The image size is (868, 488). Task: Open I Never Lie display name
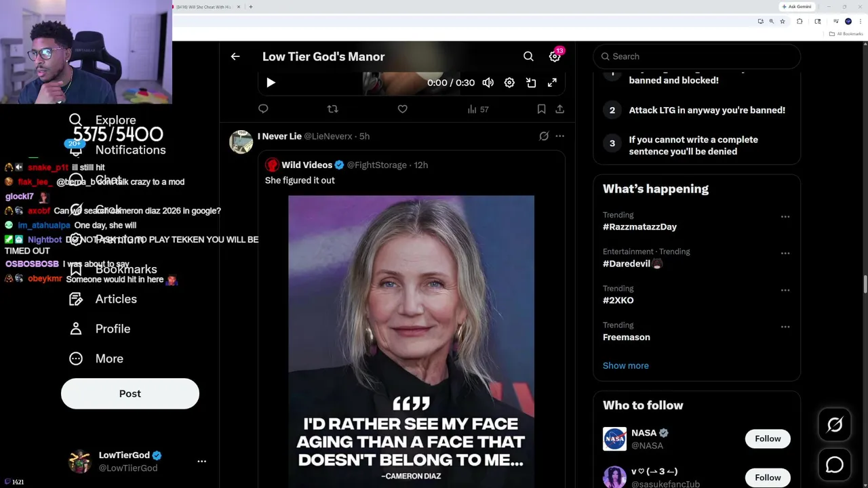(279, 136)
